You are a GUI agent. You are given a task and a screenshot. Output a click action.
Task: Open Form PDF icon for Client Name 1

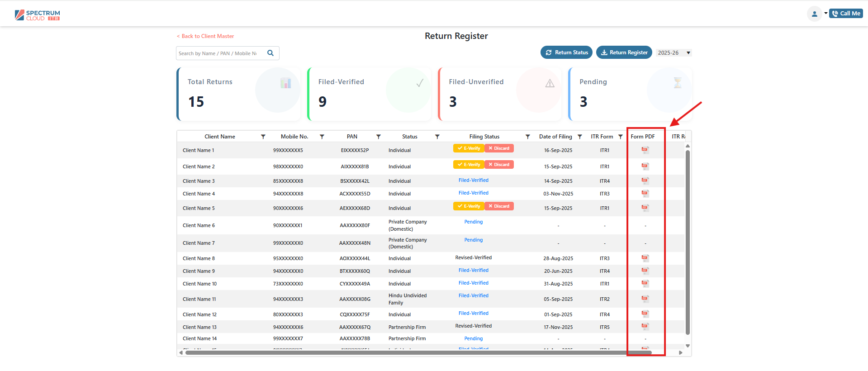point(645,150)
